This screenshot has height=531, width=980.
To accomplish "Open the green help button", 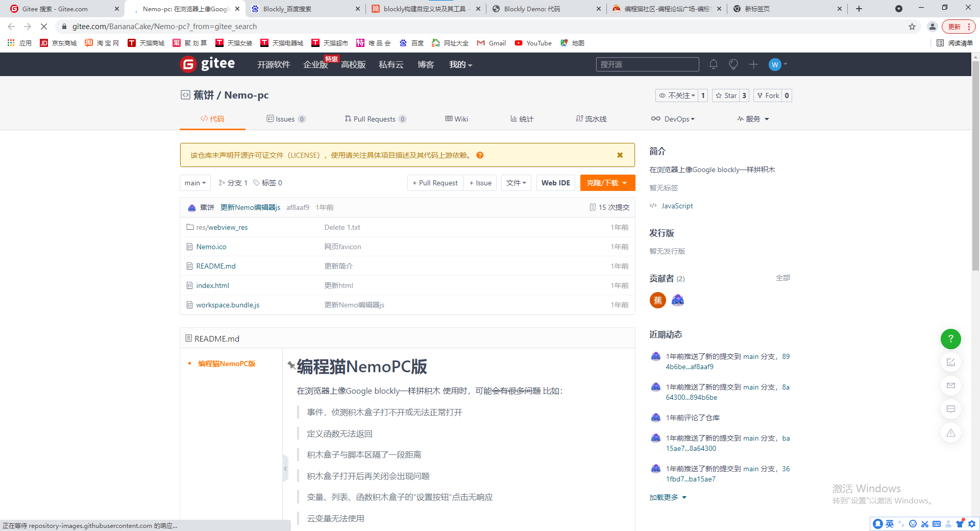I will tap(950, 339).
